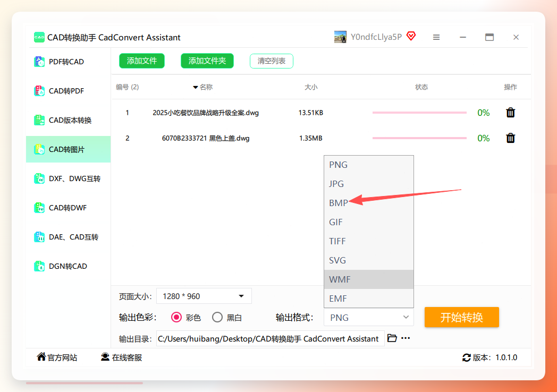The width and height of the screenshot is (557, 392).
Task: Click the CAD app logo in title bar
Action: (x=39, y=37)
